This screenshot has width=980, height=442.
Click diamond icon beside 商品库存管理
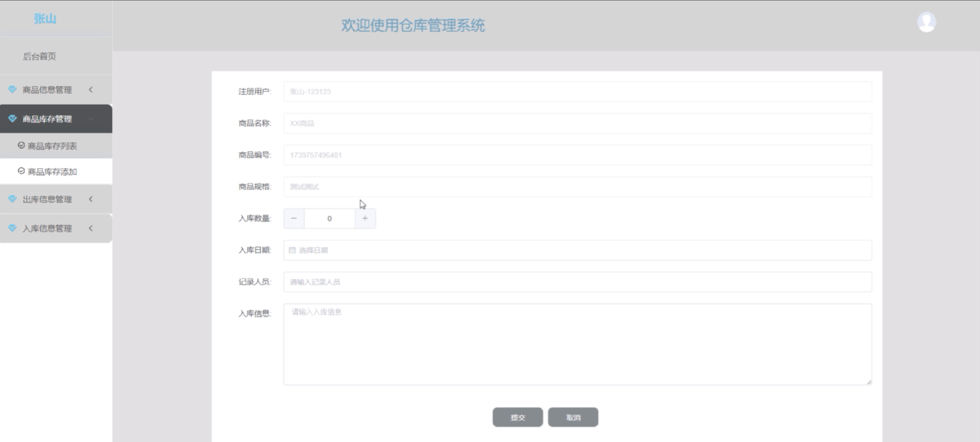pyautogui.click(x=12, y=118)
